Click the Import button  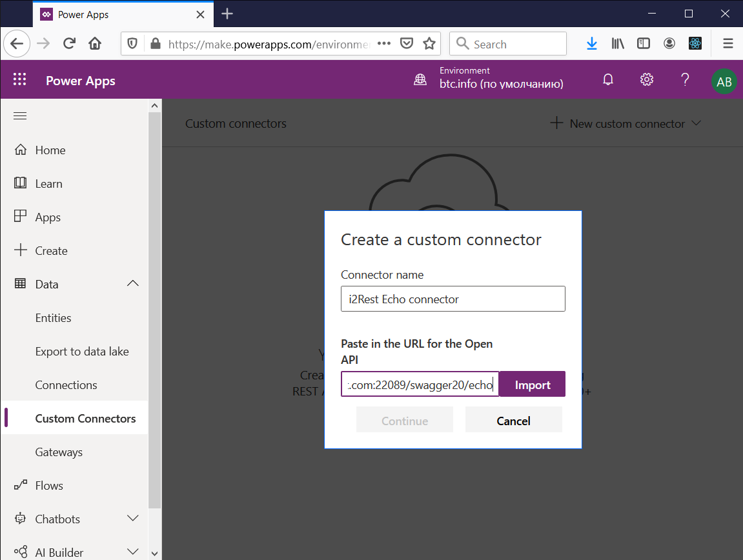pos(532,385)
